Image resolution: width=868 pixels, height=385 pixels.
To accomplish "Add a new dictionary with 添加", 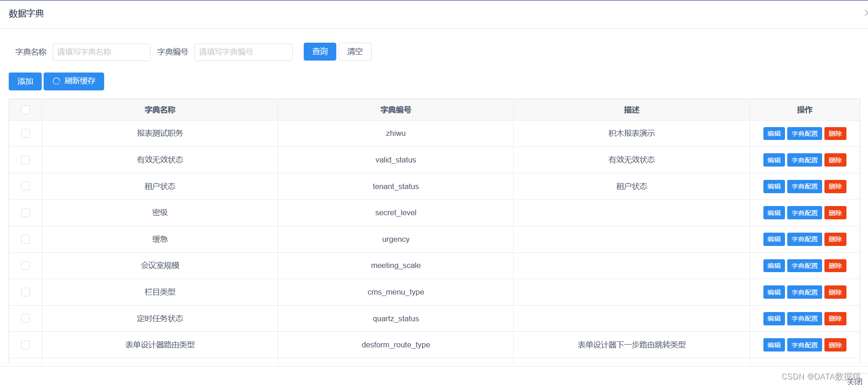I will pos(25,81).
